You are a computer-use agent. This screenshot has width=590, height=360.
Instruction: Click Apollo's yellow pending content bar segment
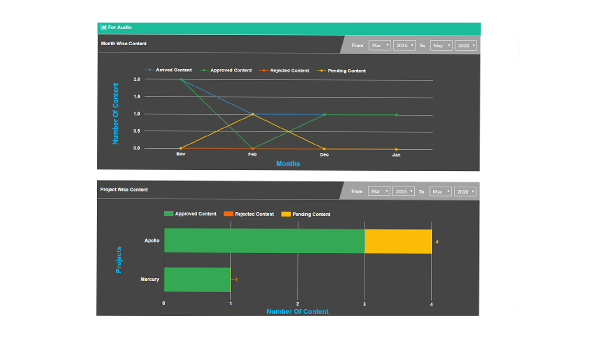398,242
